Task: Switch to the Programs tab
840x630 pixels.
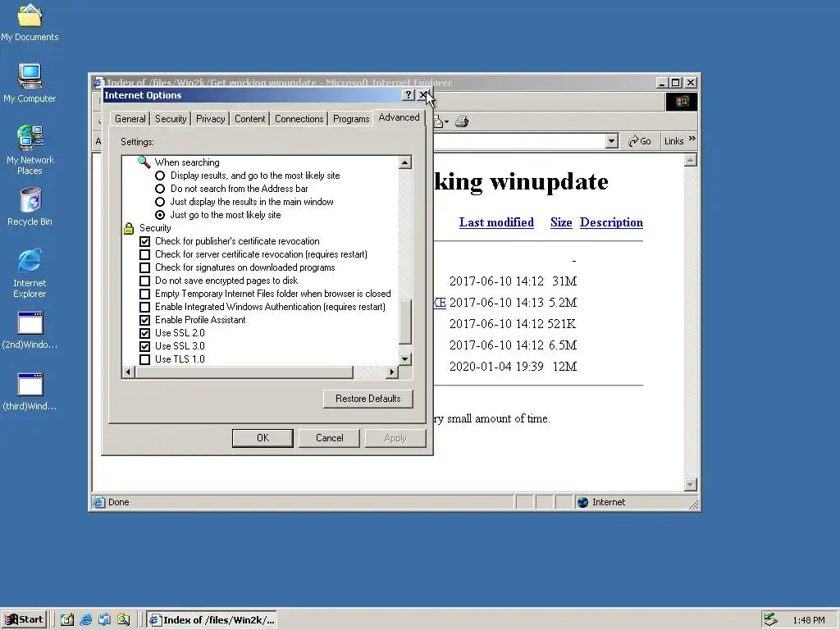Action: click(x=351, y=119)
